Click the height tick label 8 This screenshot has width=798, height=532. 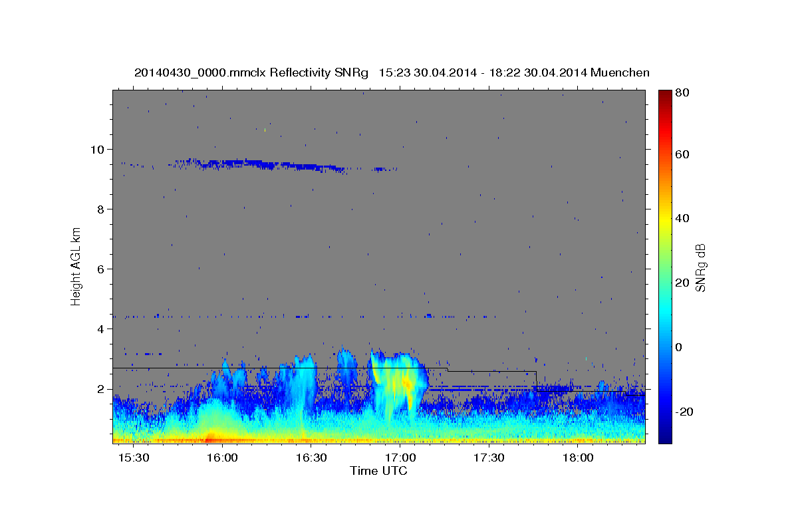[100, 209]
